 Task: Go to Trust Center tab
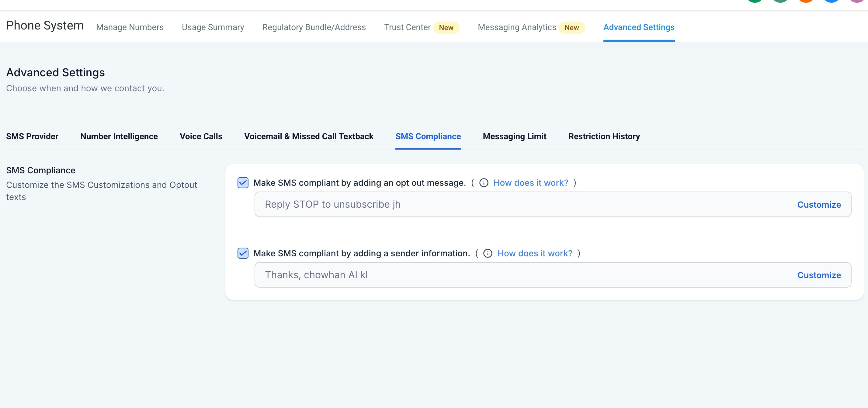(407, 27)
